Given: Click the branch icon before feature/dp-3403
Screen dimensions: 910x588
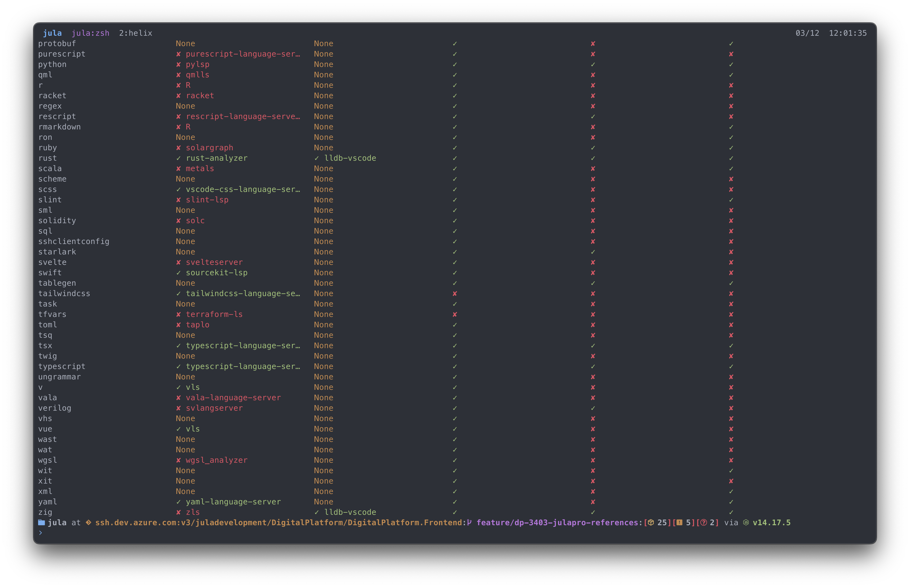Looking at the screenshot, I should [470, 522].
